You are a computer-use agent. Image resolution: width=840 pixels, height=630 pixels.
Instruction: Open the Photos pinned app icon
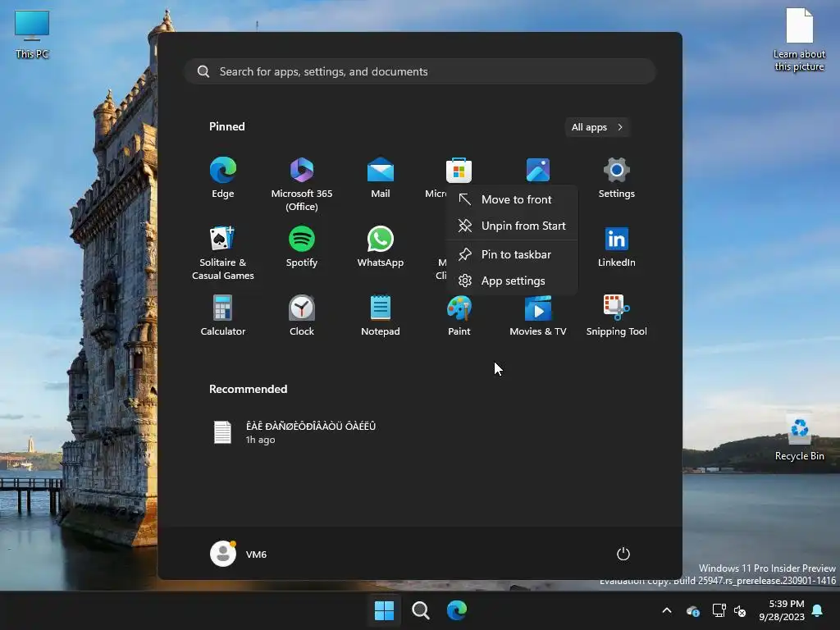tap(538, 171)
